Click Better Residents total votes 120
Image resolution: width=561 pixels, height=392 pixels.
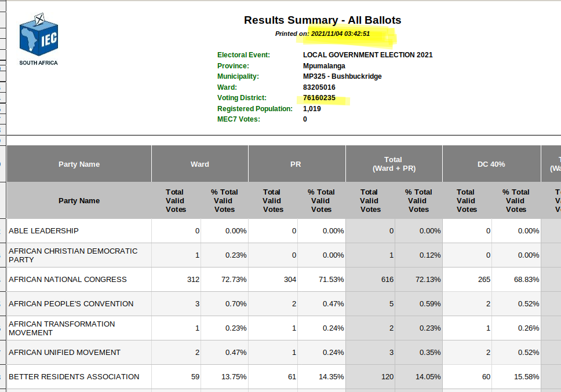388,376
